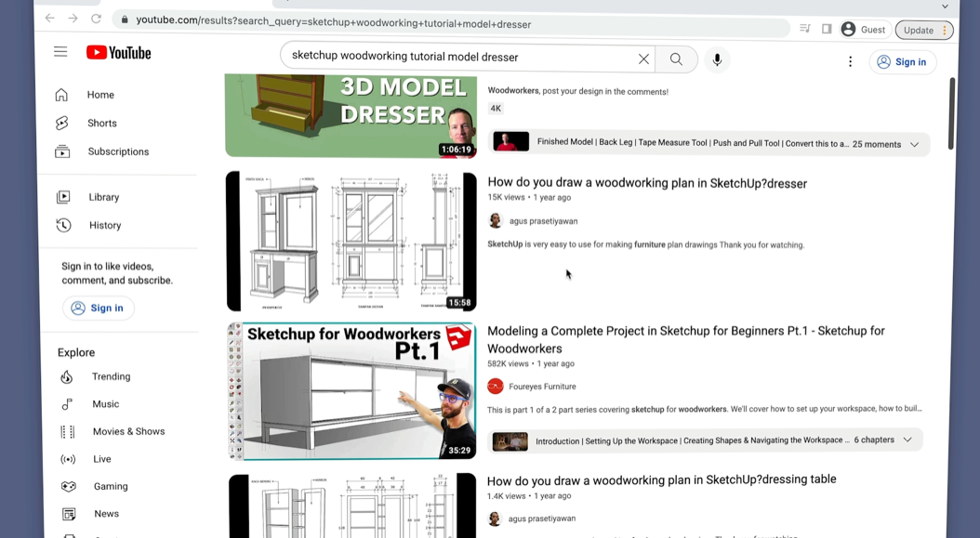Image resolution: width=980 pixels, height=538 pixels.
Task: Click the Gaming controller icon
Action: point(68,486)
